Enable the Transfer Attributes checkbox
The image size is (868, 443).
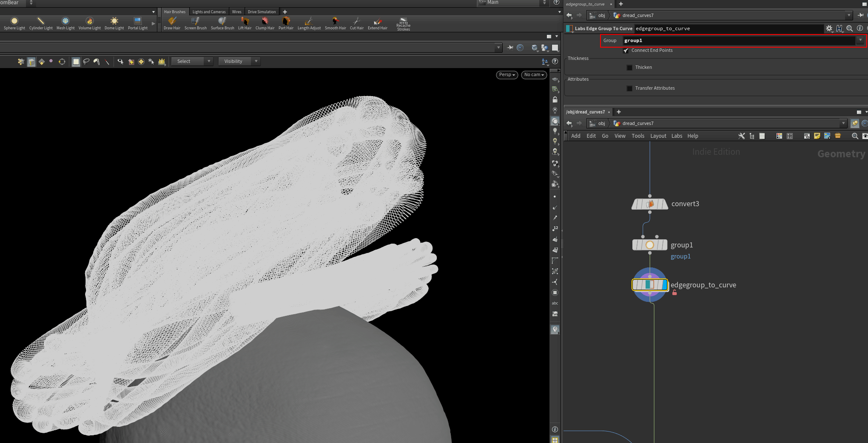tap(629, 88)
